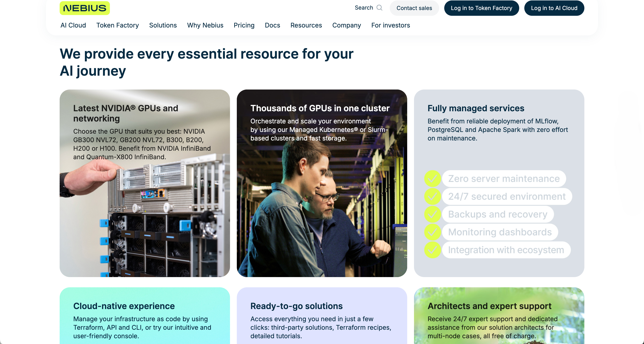Open the Why Nebius menu

point(205,25)
